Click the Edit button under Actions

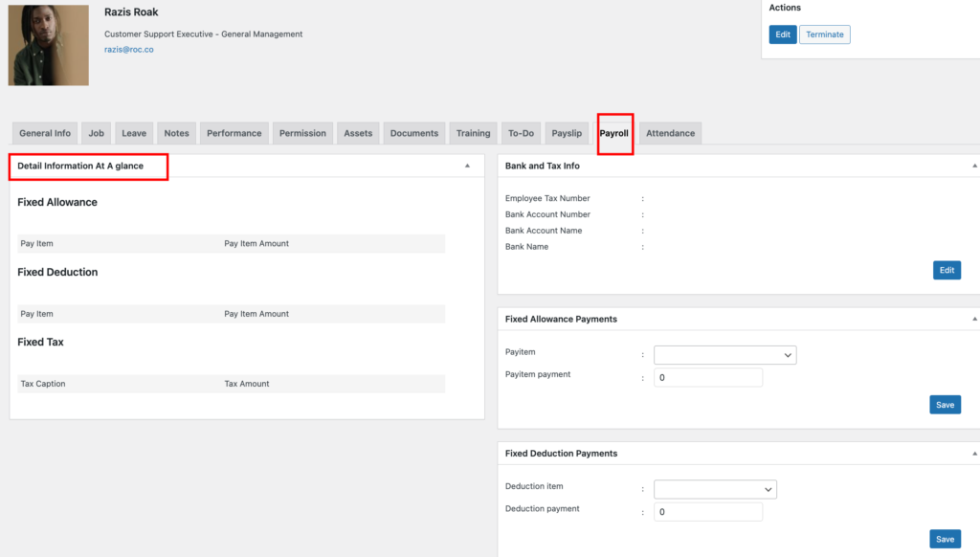point(783,34)
